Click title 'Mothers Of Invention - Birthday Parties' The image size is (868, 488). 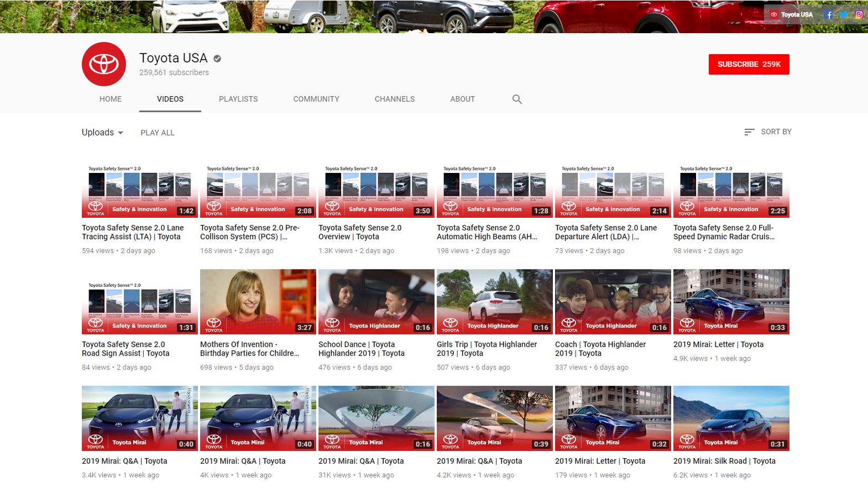click(x=250, y=349)
